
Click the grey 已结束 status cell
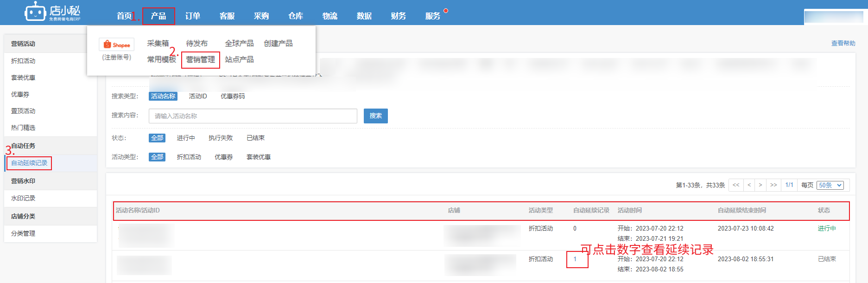827,259
